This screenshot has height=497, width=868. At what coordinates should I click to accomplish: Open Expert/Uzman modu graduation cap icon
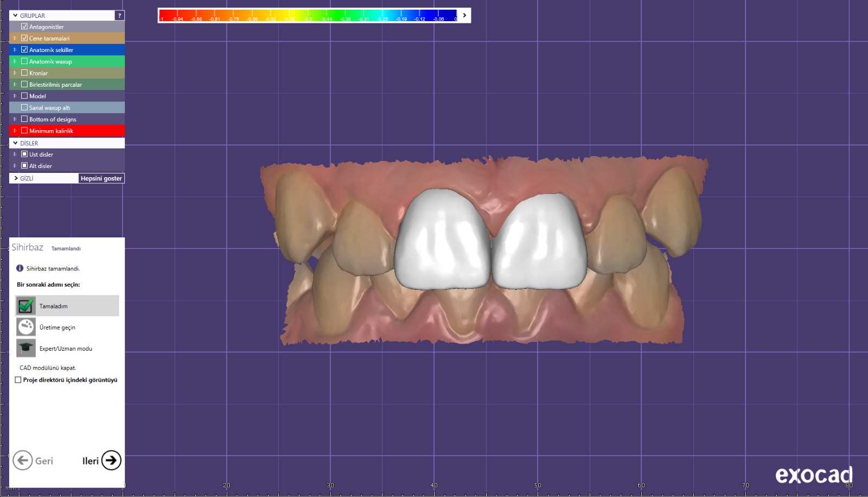click(x=25, y=348)
